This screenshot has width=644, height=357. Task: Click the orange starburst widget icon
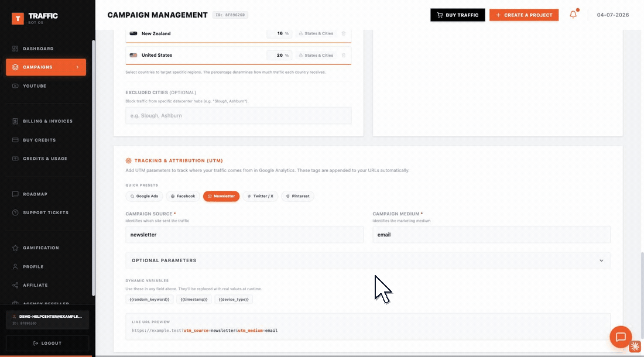(x=635, y=346)
